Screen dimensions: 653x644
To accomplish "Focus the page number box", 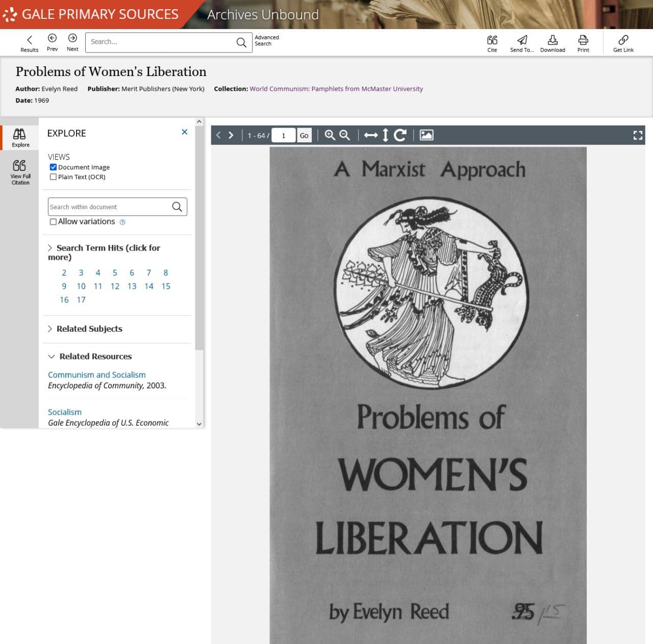I will tap(284, 135).
